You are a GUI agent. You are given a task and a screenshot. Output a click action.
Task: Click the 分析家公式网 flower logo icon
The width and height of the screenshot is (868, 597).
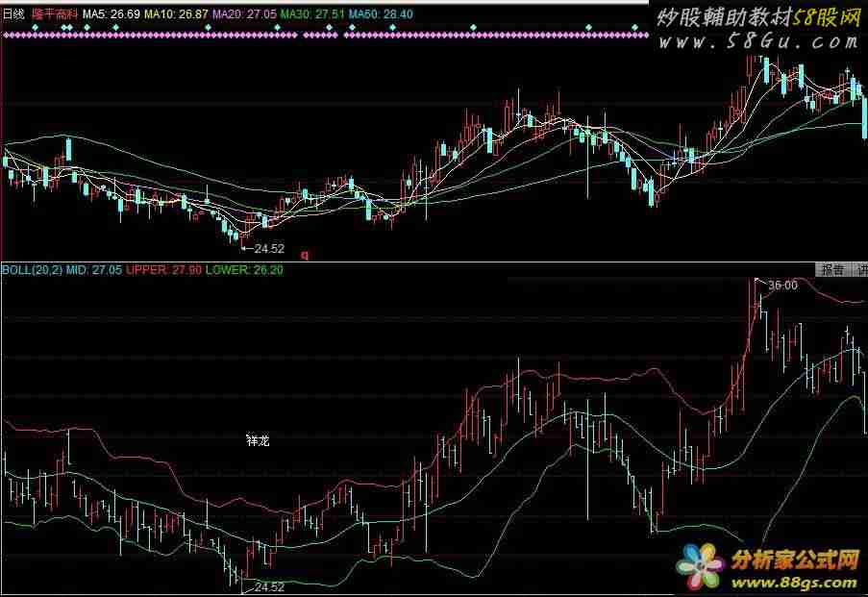pyautogui.click(x=703, y=567)
